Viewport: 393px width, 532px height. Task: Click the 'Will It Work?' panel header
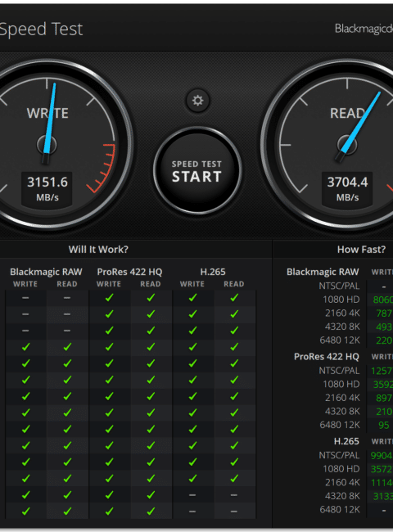pyautogui.click(x=98, y=250)
